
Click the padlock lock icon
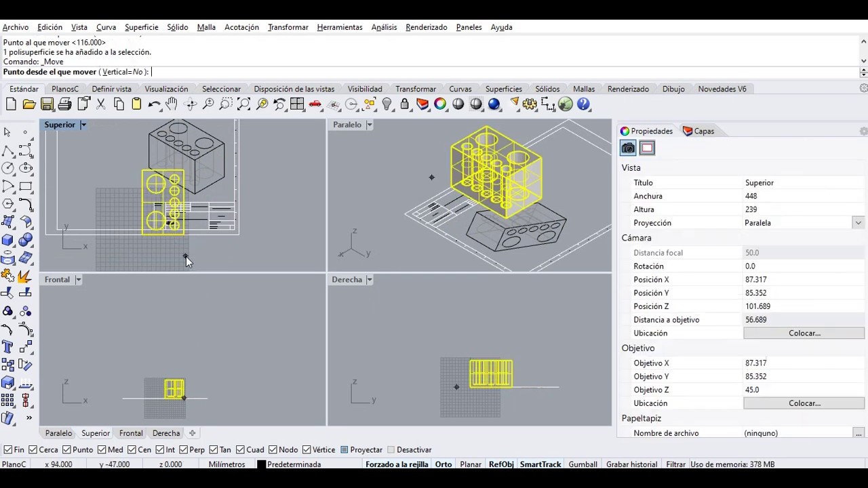pos(405,104)
